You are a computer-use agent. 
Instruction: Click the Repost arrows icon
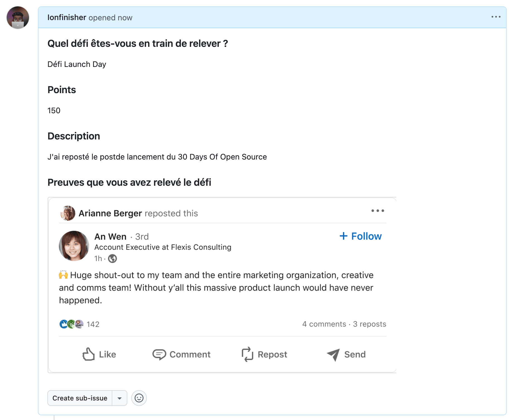coord(247,354)
